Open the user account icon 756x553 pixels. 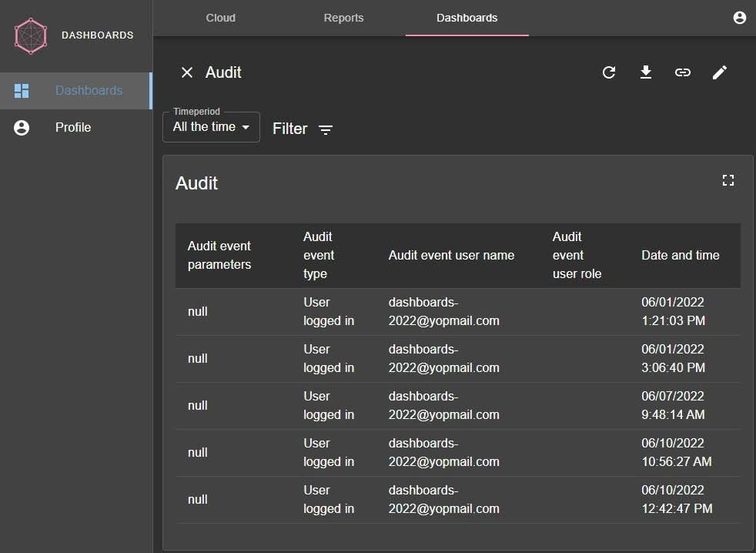coord(740,18)
